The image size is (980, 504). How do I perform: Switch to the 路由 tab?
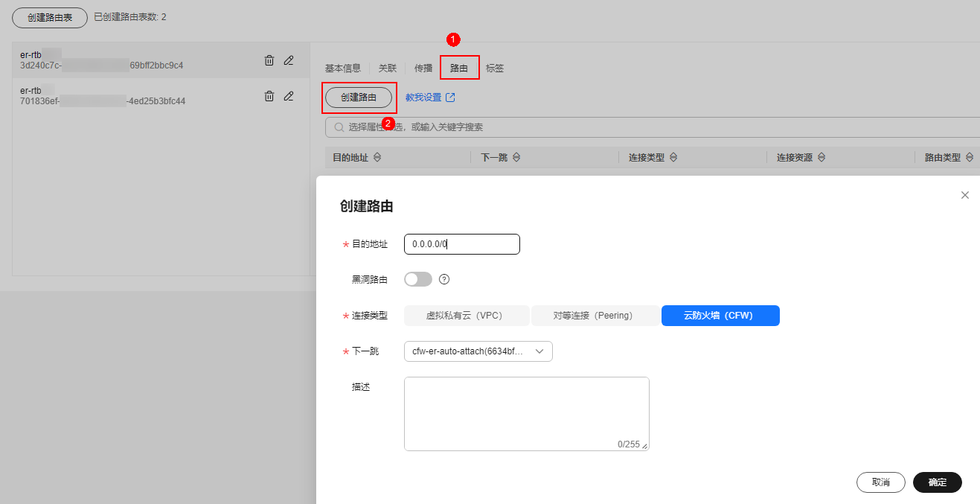pyautogui.click(x=459, y=68)
